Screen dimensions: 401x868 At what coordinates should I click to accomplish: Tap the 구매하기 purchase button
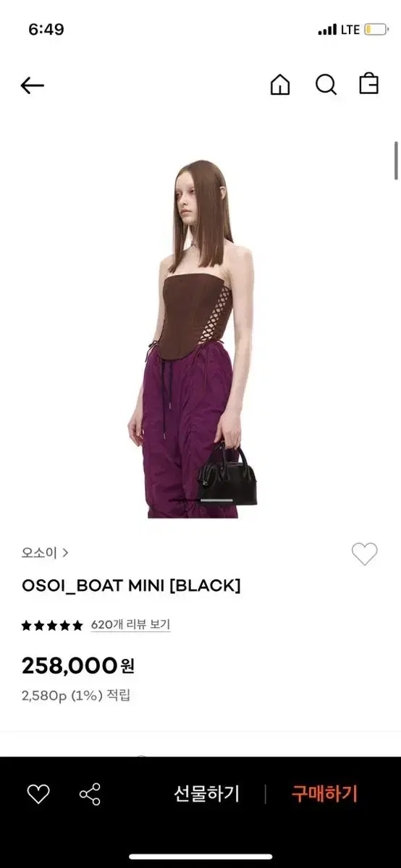pyautogui.click(x=324, y=794)
